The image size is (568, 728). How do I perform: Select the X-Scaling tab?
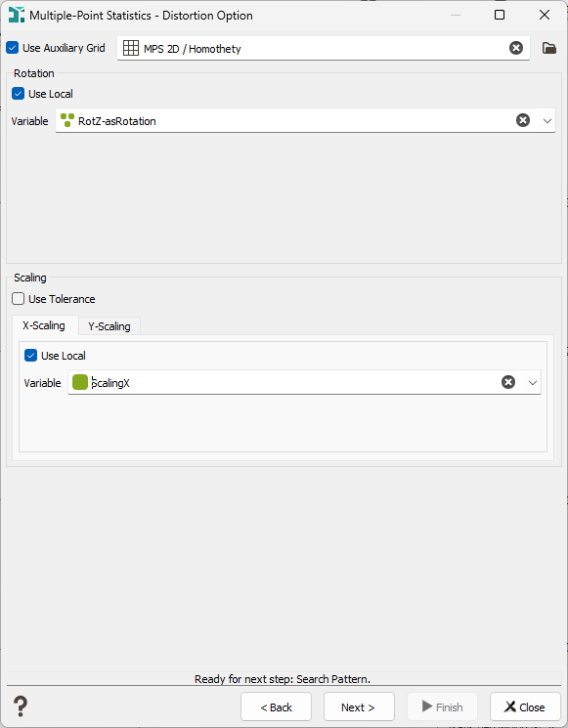44,325
